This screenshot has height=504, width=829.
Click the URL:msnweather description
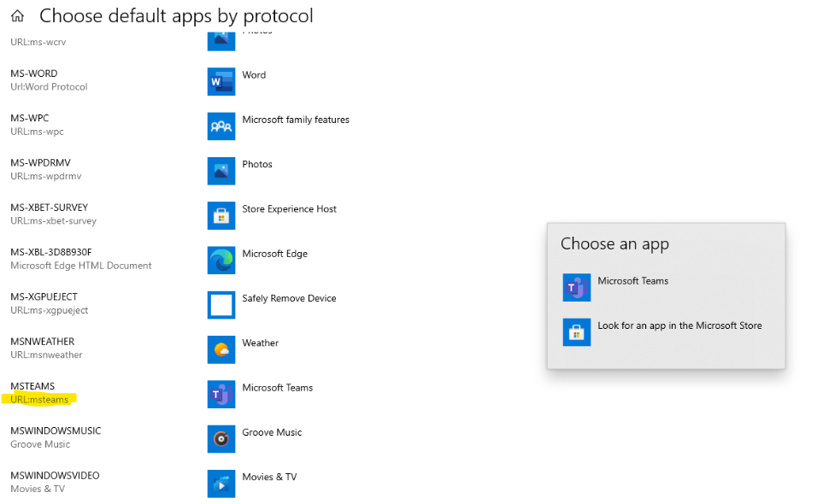tap(46, 355)
